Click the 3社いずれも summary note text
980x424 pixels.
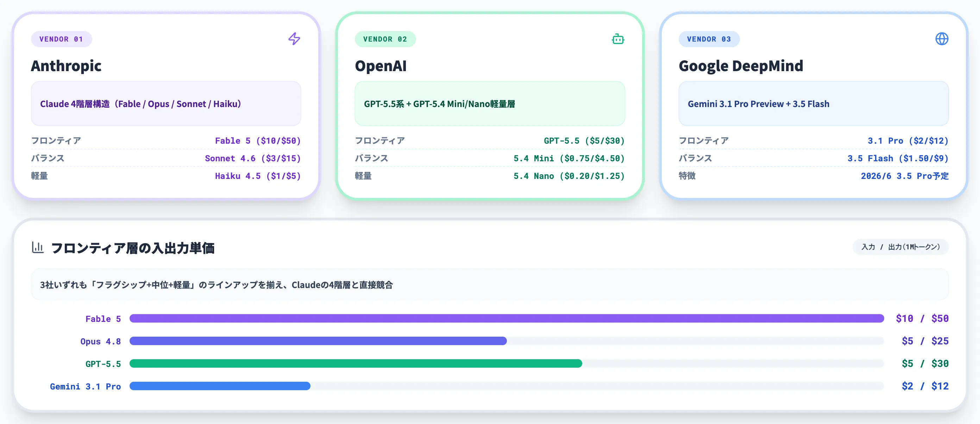coord(216,285)
